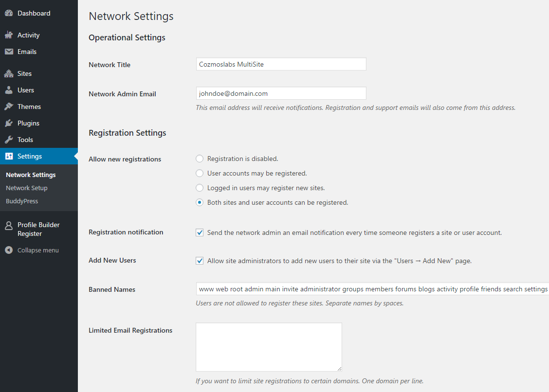Click the Plugins plug icon
The height and width of the screenshot is (392, 549).
pyautogui.click(x=9, y=123)
